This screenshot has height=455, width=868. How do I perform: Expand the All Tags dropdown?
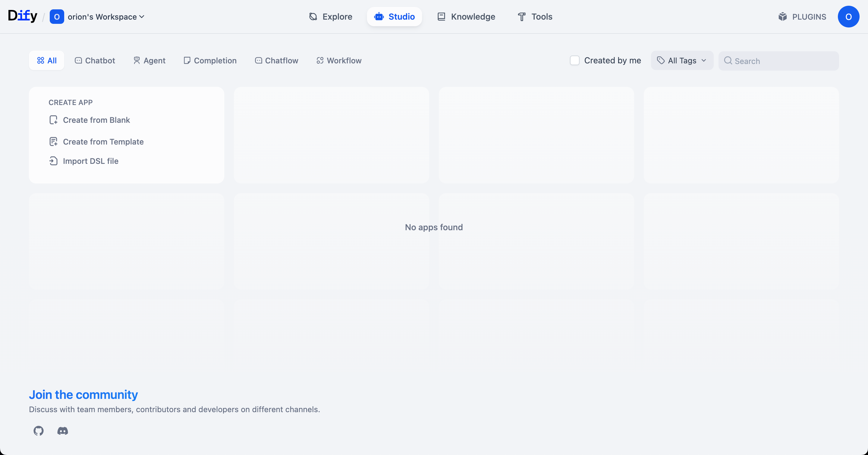[x=682, y=60]
